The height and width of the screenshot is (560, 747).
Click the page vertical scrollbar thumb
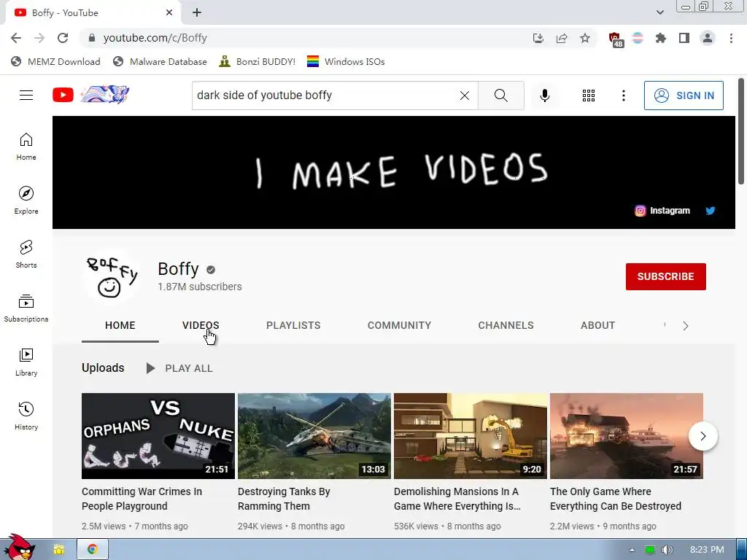pyautogui.click(x=741, y=131)
